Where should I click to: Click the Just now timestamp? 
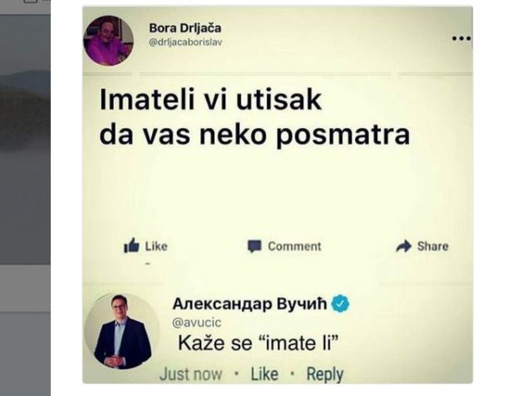[x=190, y=374]
